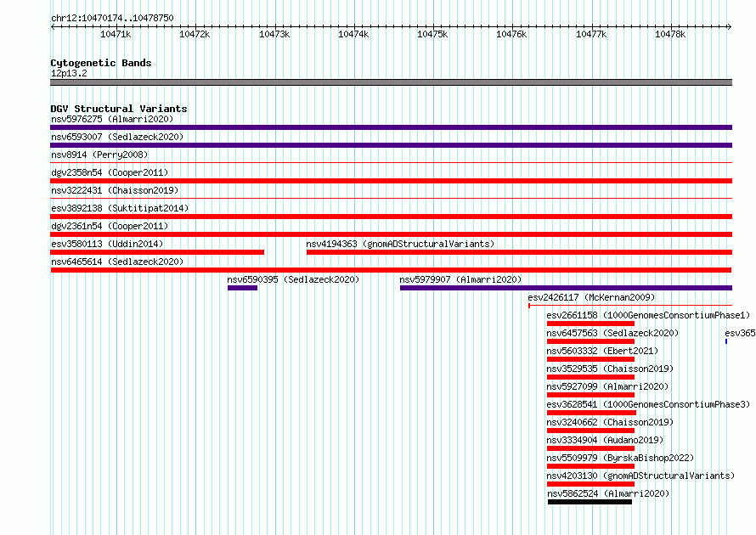Click the 10475k ruler tick label
The width and height of the screenshot is (756, 535).
tap(432, 34)
